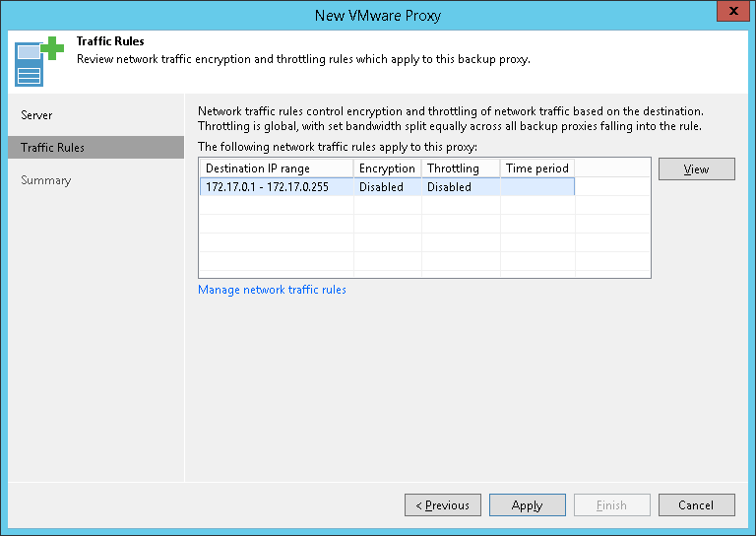Select the Traffic Rules wizard step
The width and height of the screenshot is (756, 536).
(x=52, y=148)
